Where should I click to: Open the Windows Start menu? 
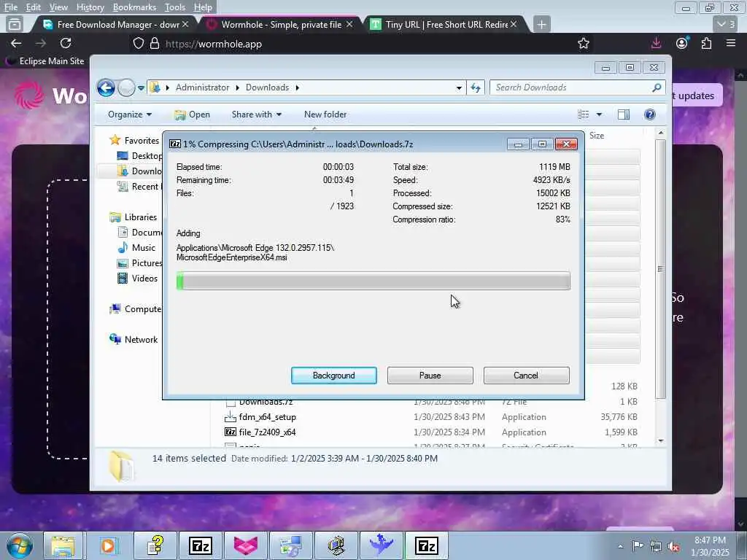(x=20, y=545)
